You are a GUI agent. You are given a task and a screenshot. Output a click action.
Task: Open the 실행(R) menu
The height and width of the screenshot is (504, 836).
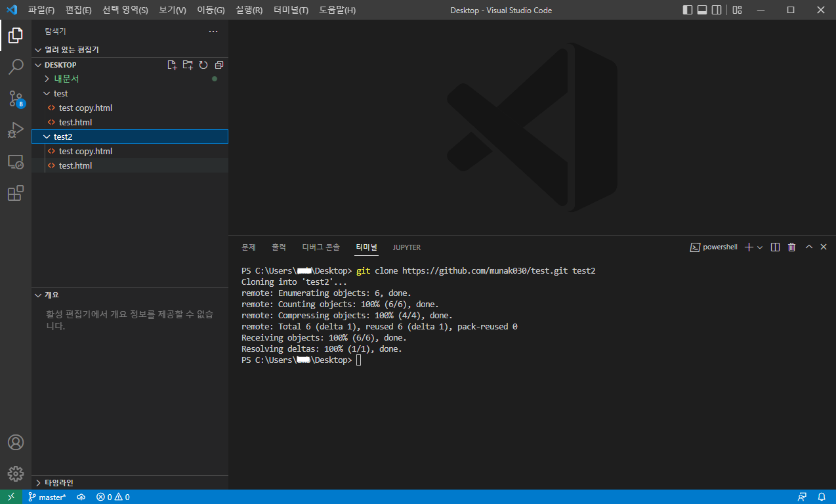pyautogui.click(x=249, y=10)
